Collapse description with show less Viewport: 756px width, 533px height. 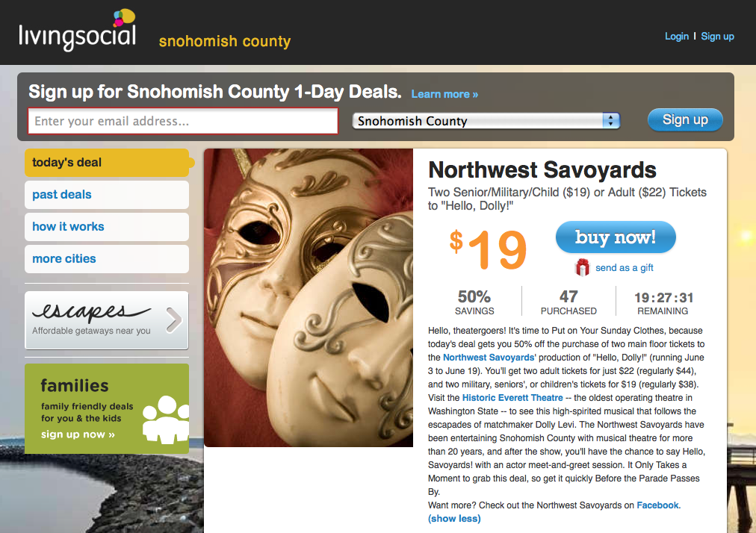tap(454, 518)
